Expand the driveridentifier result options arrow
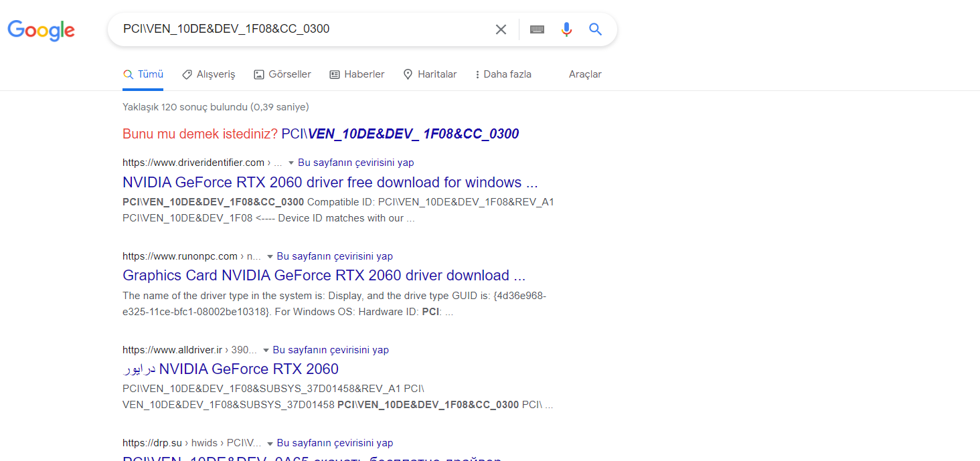 (x=291, y=163)
